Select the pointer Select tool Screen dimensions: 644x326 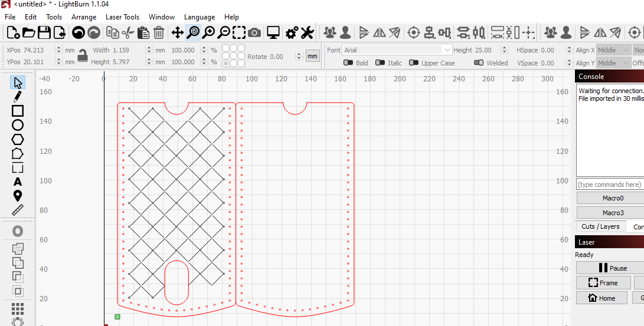[x=18, y=83]
